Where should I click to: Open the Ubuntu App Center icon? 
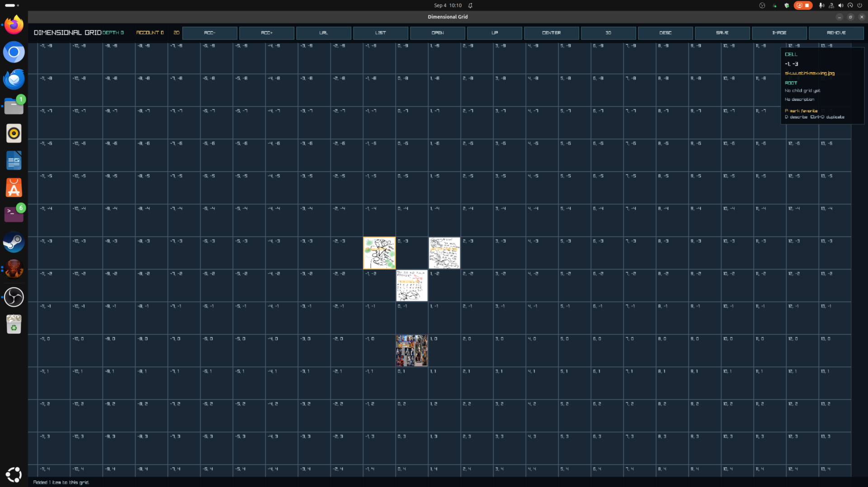point(14,188)
